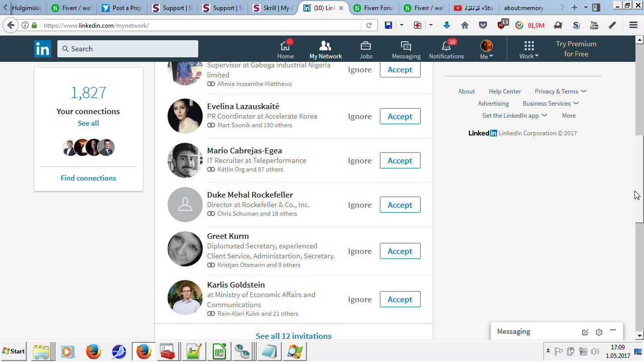Image resolution: width=644 pixels, height=362 pixels.
Task: Click the blue downloads arrow icon
Action: (447, 25)
